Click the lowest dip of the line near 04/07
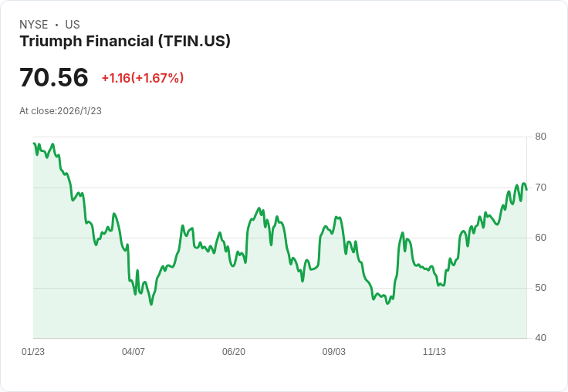This screenshot has width=568, height=392. click(151, 304)
